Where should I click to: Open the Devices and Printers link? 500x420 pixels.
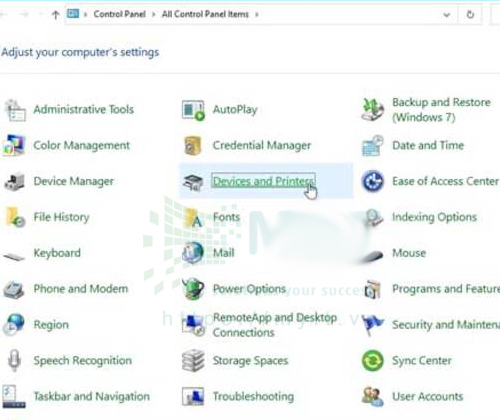[x=263, y=182]
